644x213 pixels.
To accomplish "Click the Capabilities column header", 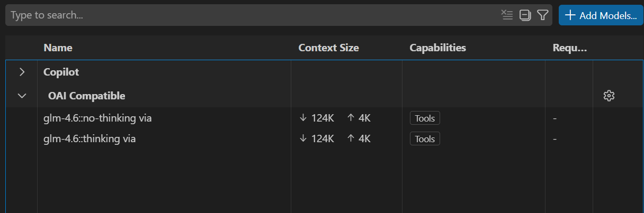I will pos(437,48).
